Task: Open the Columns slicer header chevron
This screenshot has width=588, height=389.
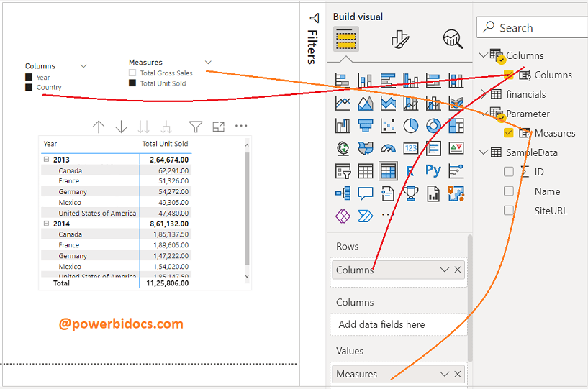Action: [x=83, y=66]
